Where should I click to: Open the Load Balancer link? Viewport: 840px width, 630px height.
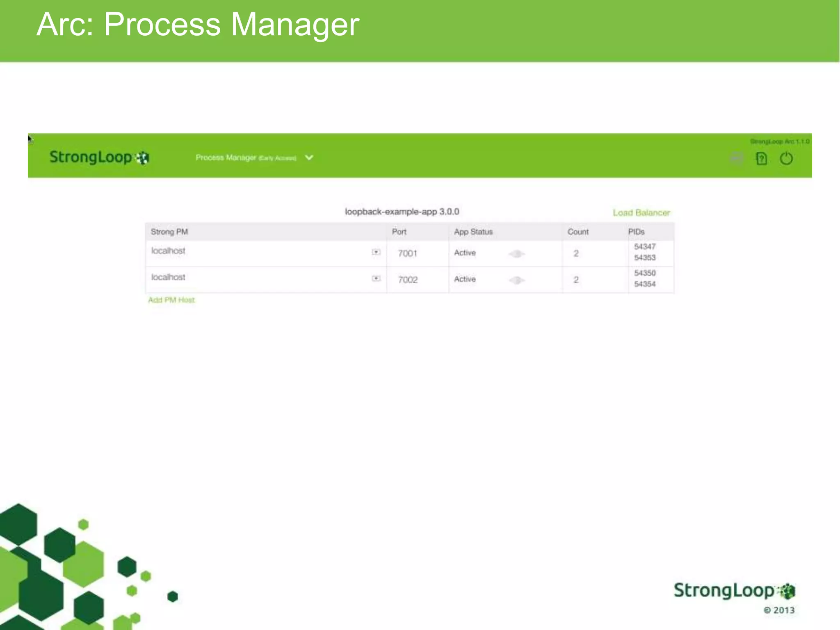tap(641, 212)
